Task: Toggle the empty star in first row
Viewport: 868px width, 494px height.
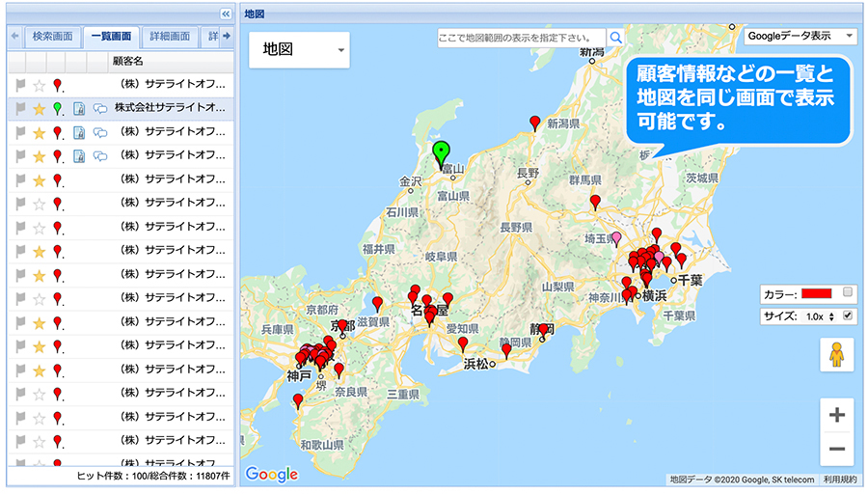Action: 40,85
